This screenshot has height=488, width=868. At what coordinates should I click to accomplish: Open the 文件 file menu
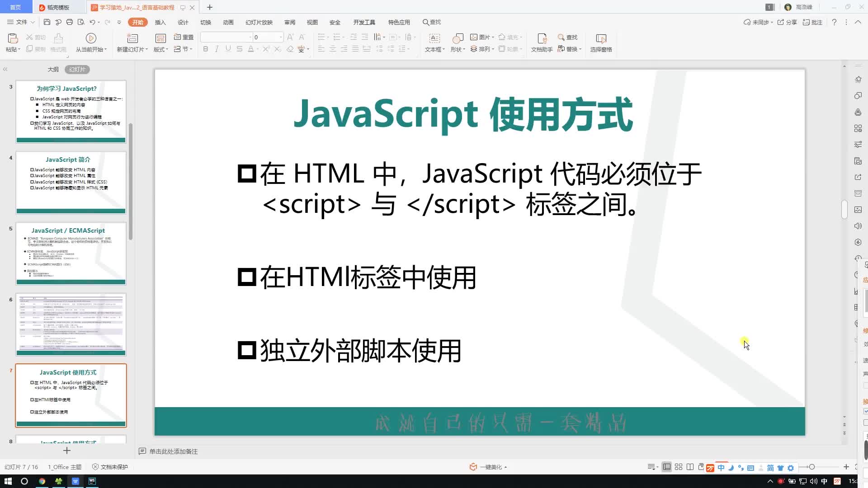tap(21, 22)
